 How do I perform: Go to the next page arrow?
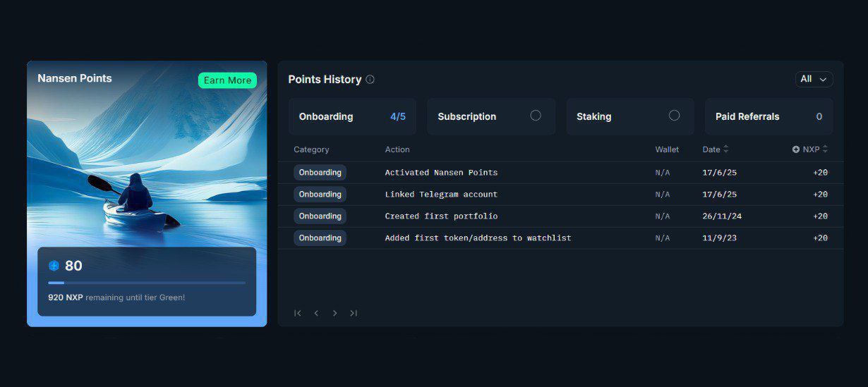(334, 313)
